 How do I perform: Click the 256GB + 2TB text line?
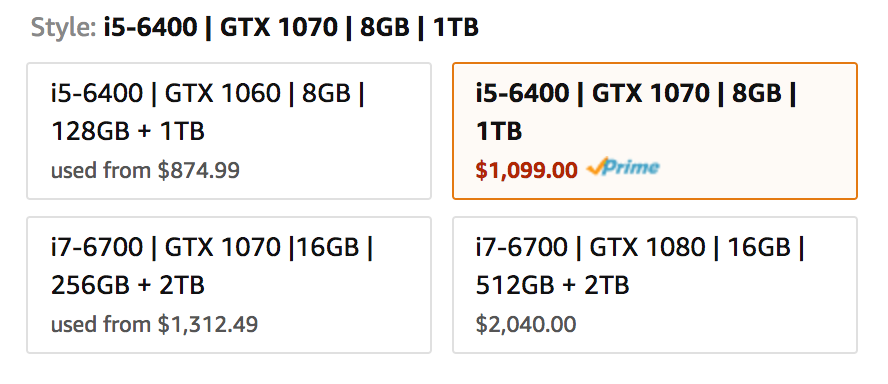click(128, 285)
